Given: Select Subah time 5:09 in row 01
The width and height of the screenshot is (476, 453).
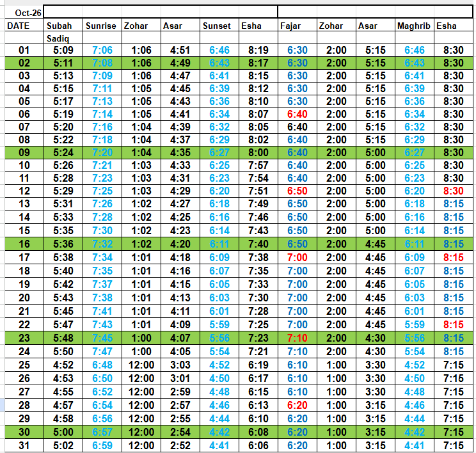Looking at the screenshot, I should 63,50.
